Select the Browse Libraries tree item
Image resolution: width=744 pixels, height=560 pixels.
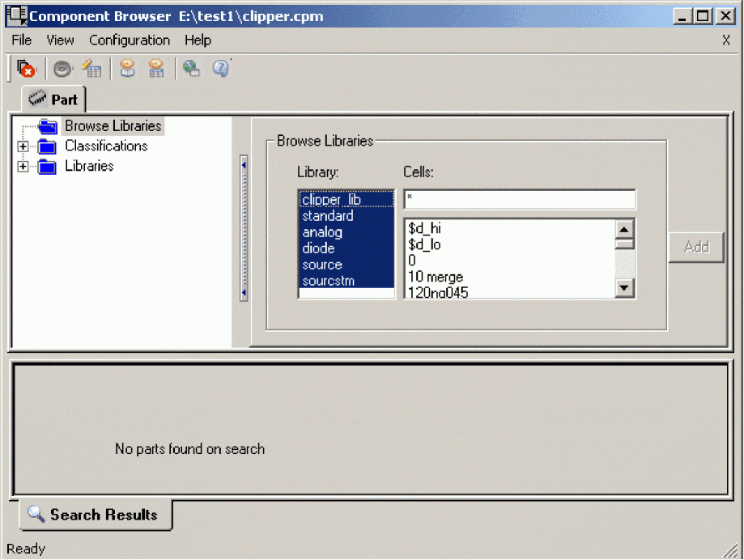113,126
